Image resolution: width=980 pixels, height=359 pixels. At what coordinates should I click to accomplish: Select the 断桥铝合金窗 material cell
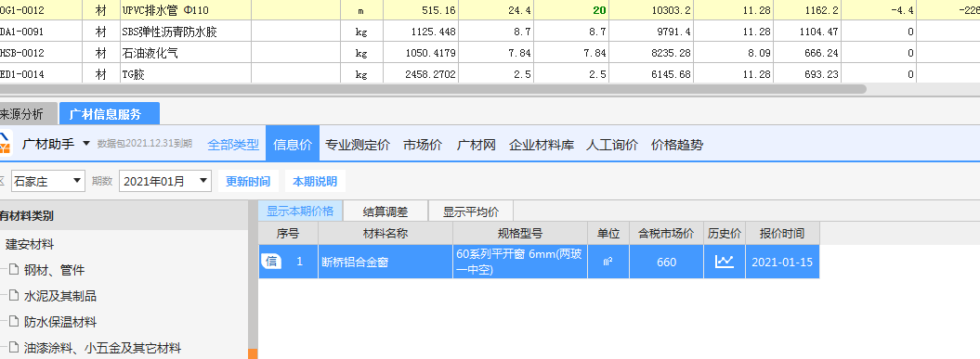click(x=385, y=262)
